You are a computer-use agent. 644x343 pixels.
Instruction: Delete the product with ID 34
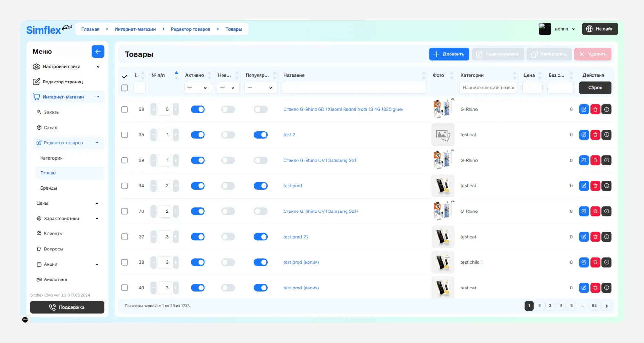595,186
